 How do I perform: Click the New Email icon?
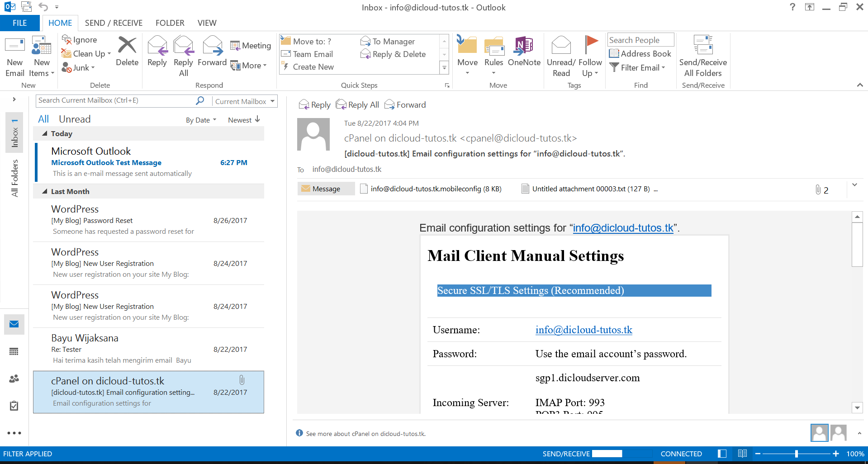pos(14,56)
